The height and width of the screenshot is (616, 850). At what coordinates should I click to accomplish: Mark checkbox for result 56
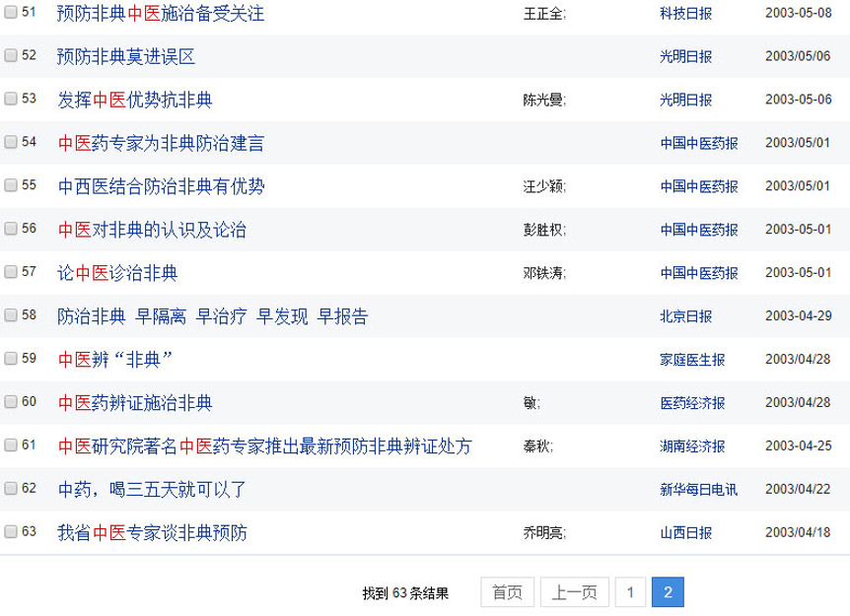click(x=11, y=229)
